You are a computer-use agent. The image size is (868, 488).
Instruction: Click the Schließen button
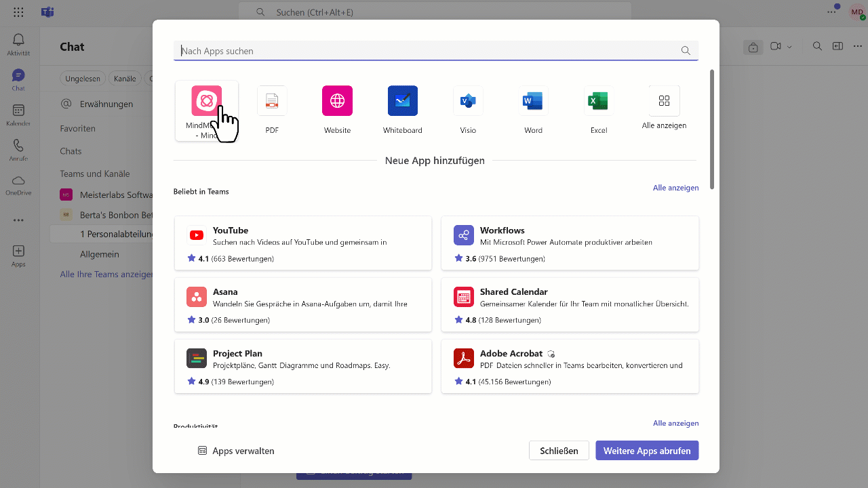[x=559, y=451]
